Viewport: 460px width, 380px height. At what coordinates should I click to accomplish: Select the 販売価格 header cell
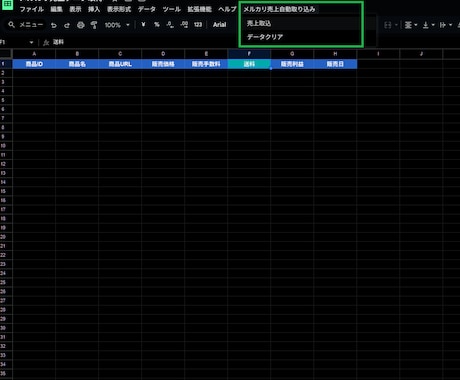163,64
